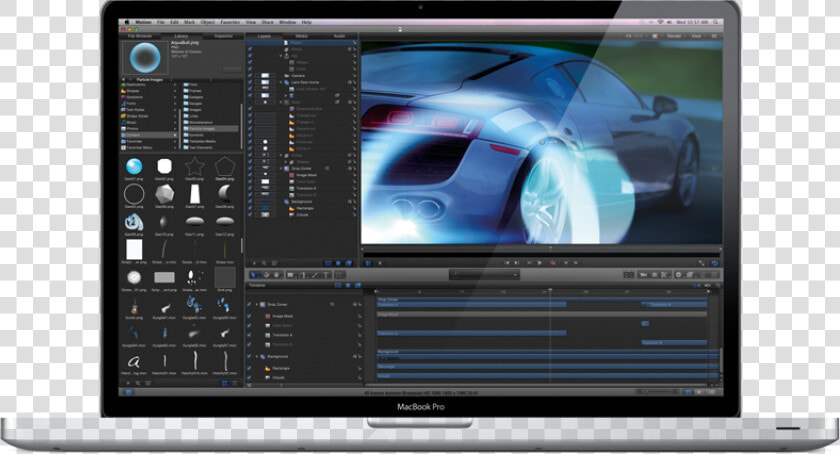Toggle checkbox for Rectangle in Layers list
This screenshot has width=840, height=454.
[250, 208]
